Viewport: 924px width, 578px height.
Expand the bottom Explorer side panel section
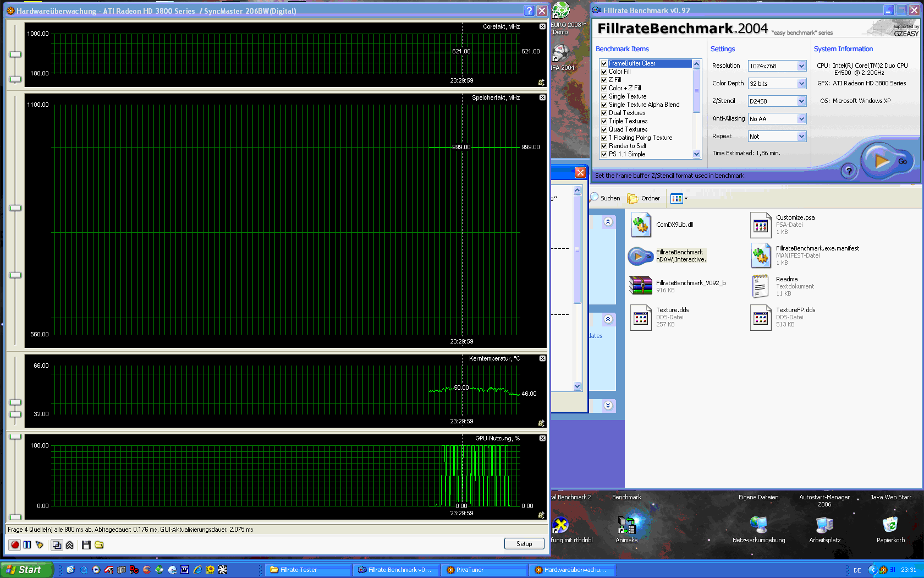pos(608,405)
